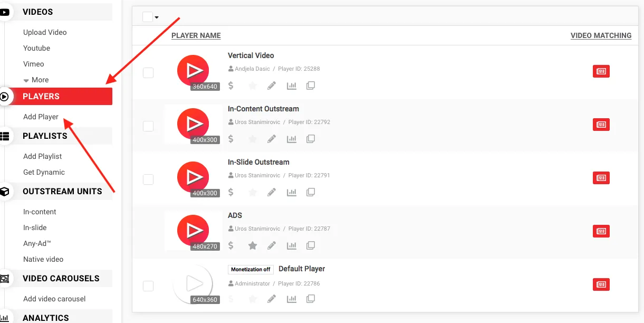
Task: Click the In-Content Outstream player thumbnail
Action: (x=193, y=124)
